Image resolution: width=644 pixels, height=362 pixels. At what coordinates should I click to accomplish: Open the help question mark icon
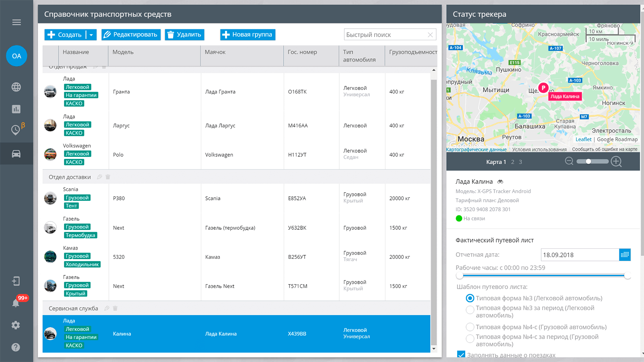tap(16, 347)
